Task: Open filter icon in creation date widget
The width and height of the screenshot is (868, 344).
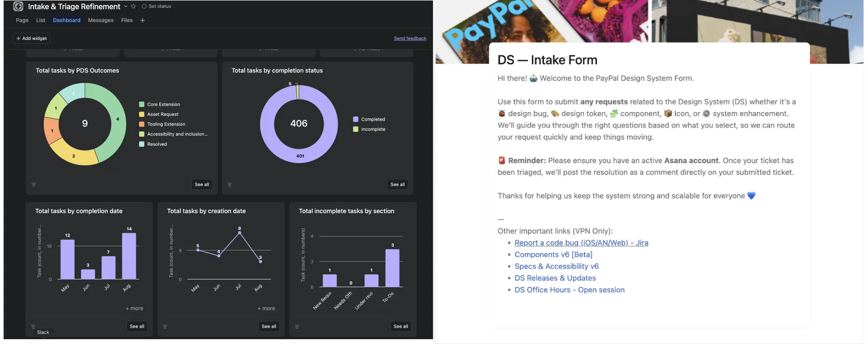Action: coord(165,327)
